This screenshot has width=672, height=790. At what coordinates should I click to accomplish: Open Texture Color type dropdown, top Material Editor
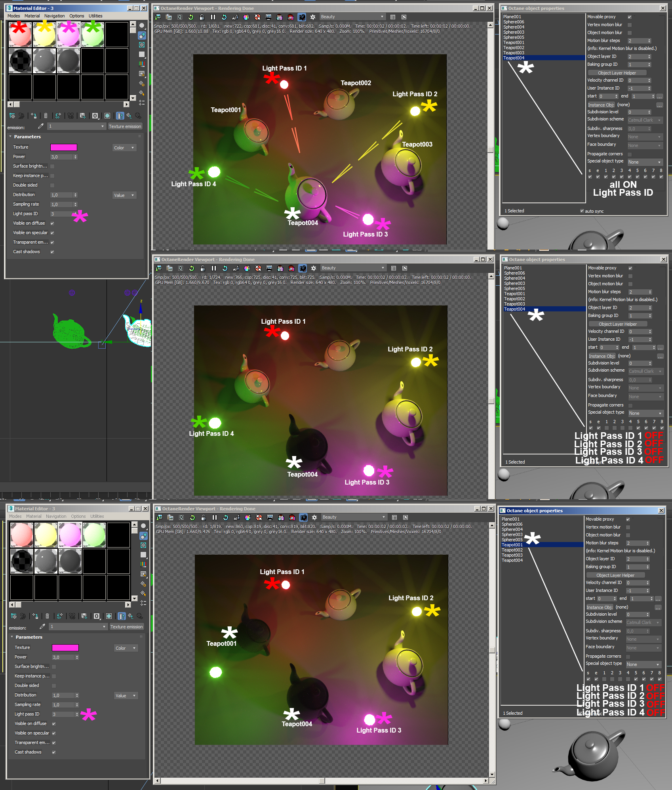(x=124, y=148)
